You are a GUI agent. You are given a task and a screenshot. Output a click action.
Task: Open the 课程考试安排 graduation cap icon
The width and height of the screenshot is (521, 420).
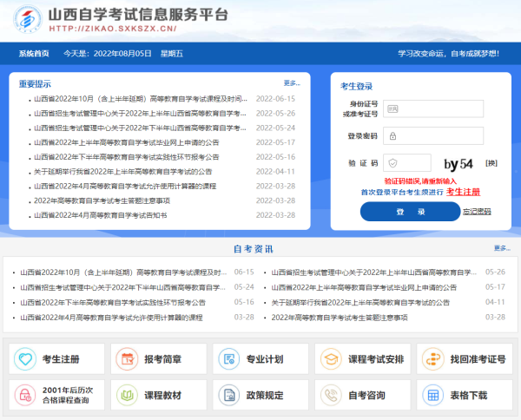click(331, 359)
